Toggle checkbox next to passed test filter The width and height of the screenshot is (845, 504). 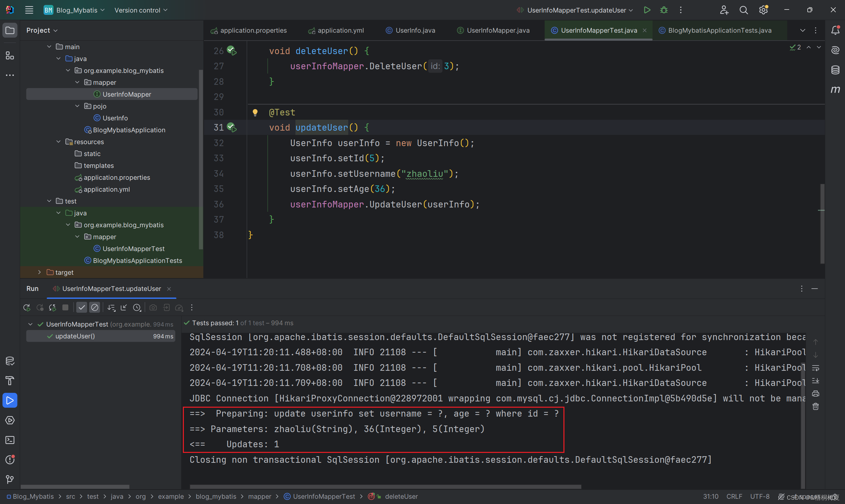81,308
